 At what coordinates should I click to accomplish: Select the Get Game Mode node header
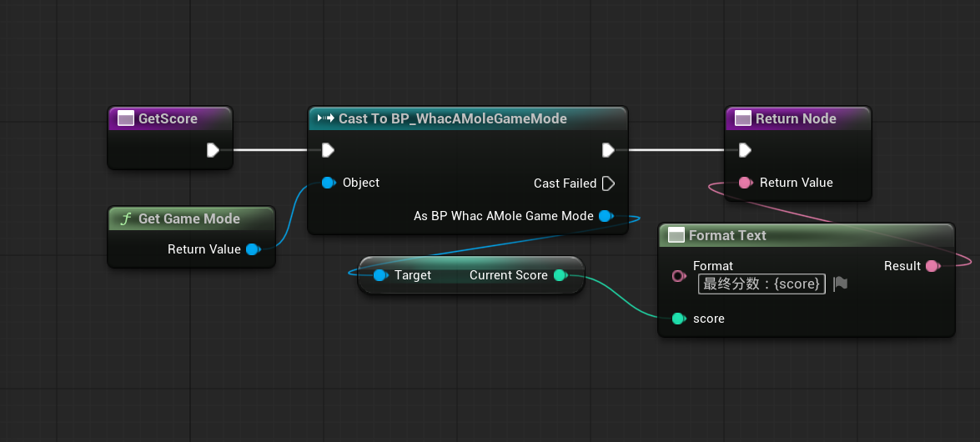click(x=191, y=218)
